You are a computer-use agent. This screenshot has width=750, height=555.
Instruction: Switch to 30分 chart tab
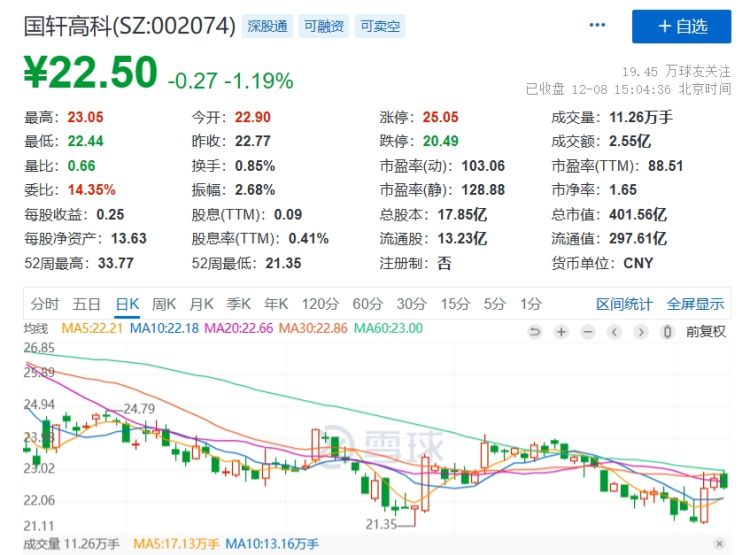tap(411, 304)
